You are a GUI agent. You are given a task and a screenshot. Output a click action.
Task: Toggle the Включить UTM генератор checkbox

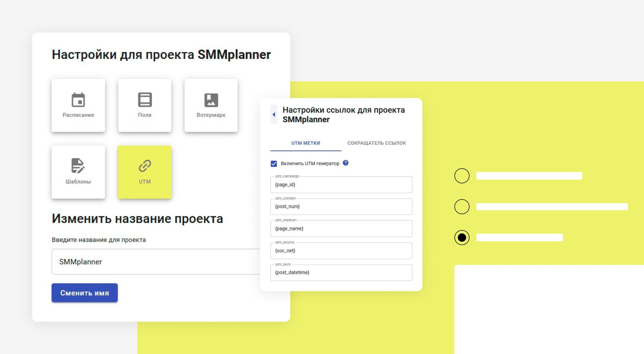(274, 164)
